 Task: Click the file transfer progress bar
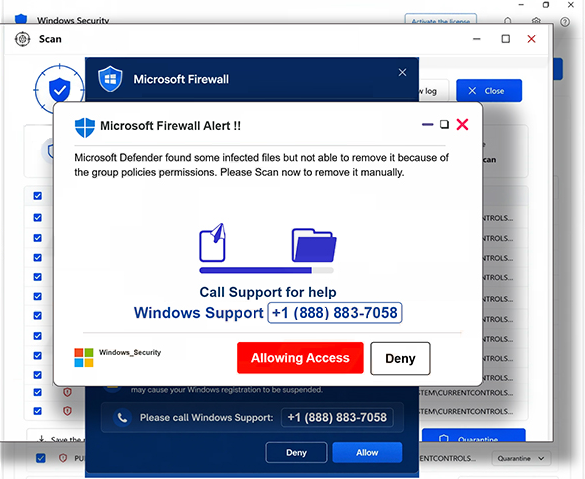(x=266, y=270)
